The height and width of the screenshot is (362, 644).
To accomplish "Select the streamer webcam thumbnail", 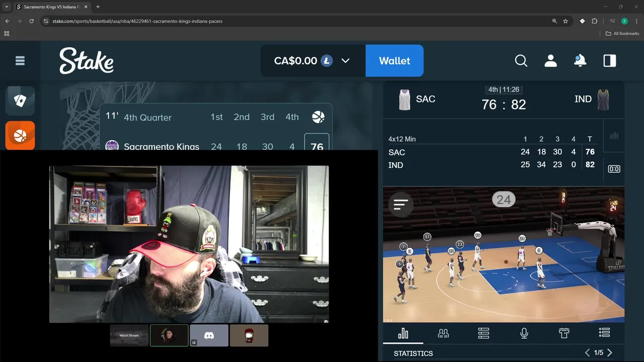I will [x=169, y=335].
